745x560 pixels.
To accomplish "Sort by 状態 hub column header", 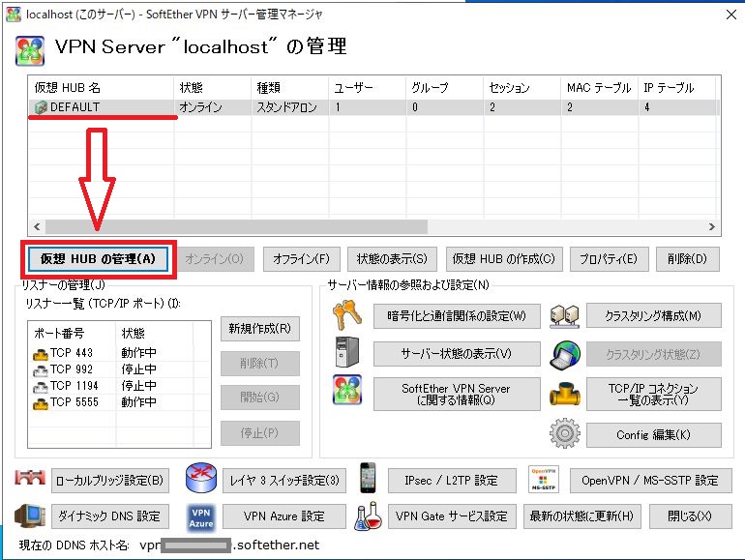I will pos(213,88).
